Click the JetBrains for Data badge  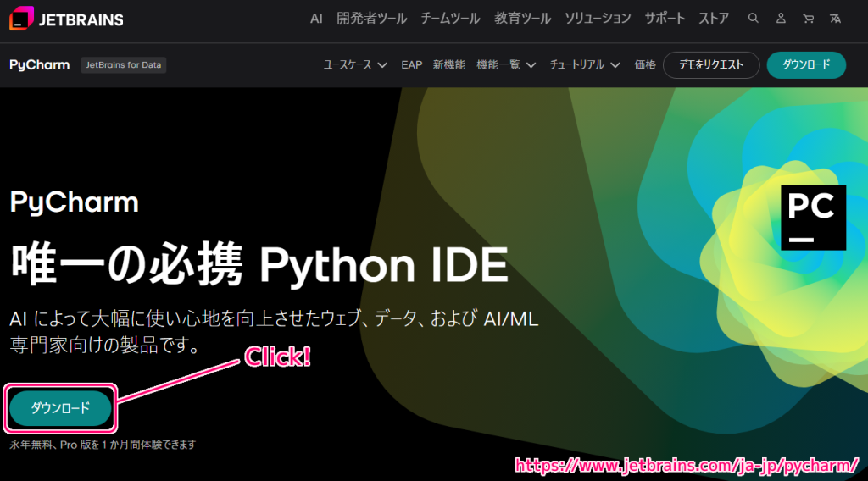point(124,64)
